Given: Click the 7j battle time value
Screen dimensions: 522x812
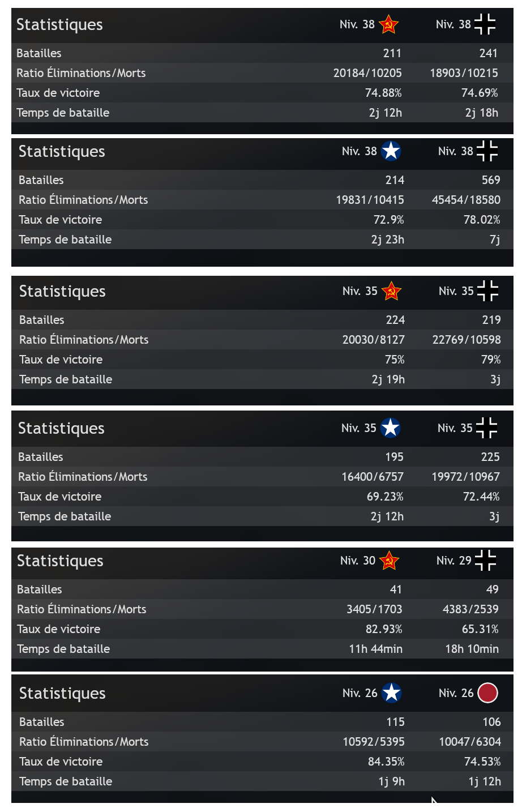Looking at the screenshot, I should (495, 240).
